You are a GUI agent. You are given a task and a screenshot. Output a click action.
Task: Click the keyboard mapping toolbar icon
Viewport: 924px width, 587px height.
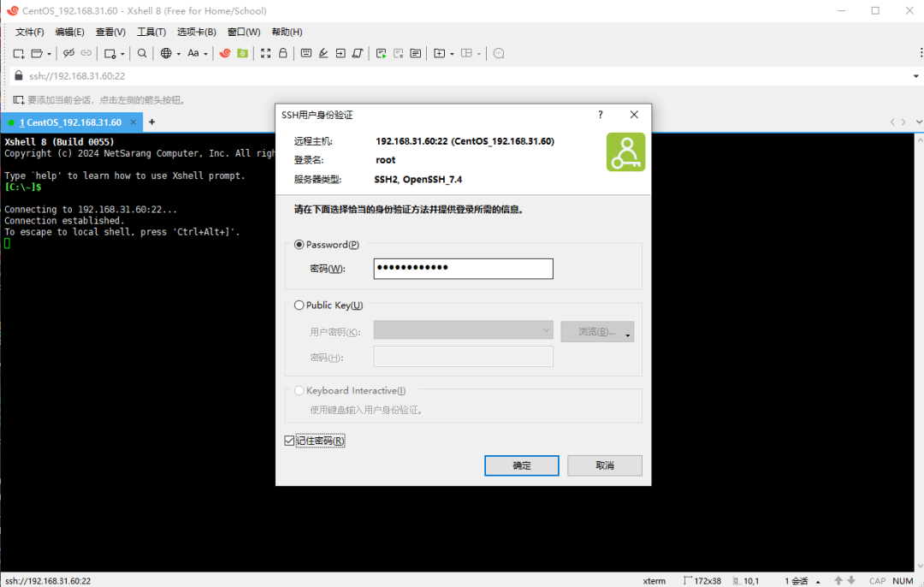305,53
